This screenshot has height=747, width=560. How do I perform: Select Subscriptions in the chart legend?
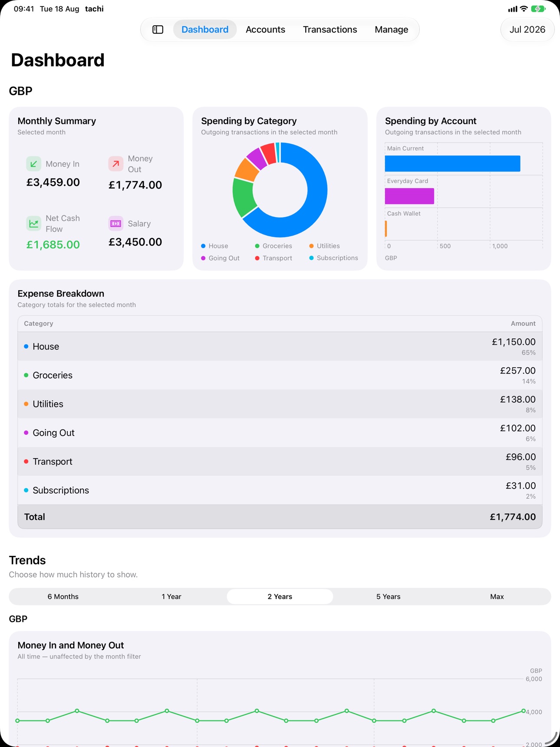pos(333,258)
